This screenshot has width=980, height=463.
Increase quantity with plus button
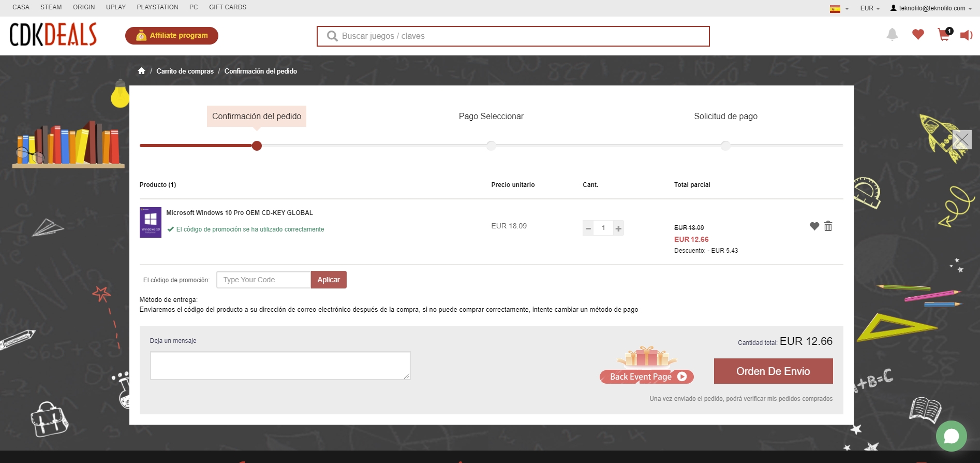(x=618, y=228)
